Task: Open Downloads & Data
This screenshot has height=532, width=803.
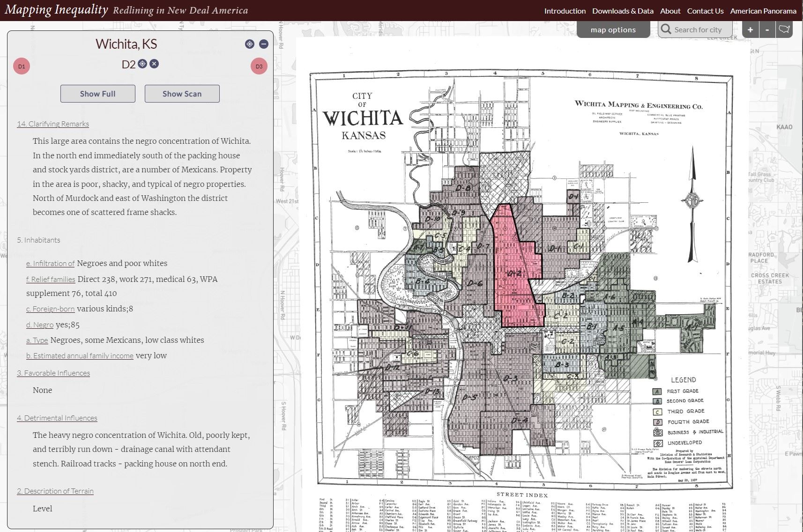Action: [623, 11]
